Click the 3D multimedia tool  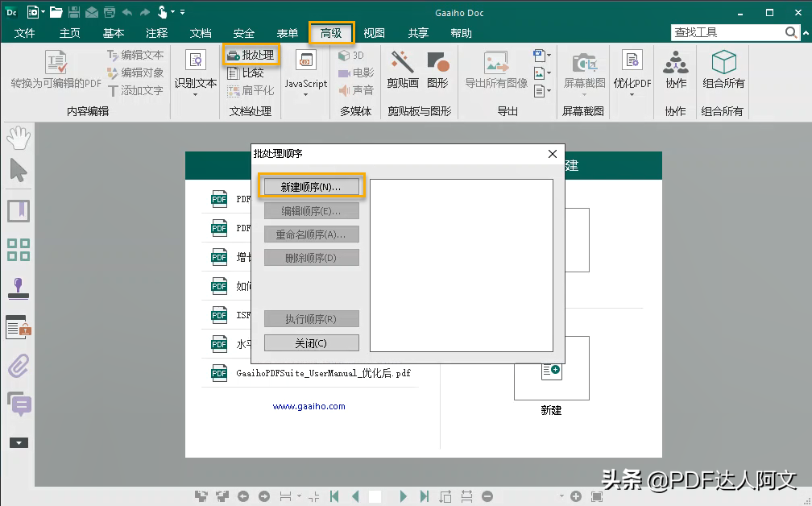(x=350, y=55)
